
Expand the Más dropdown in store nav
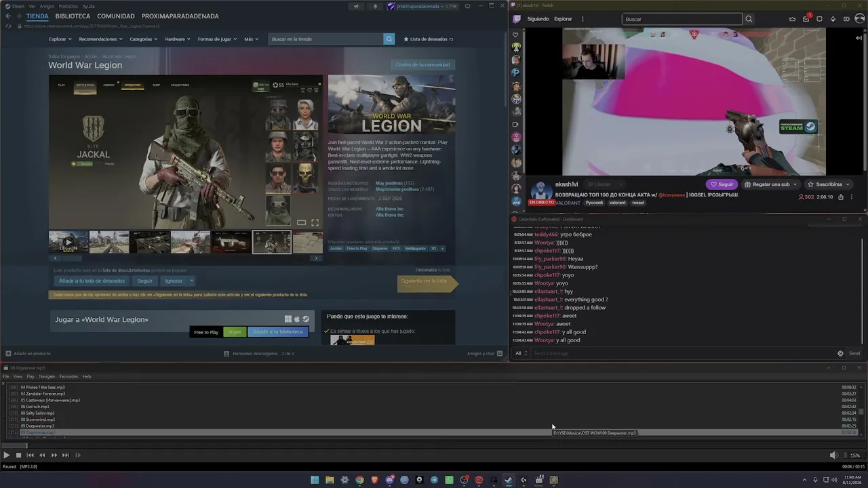251,39
